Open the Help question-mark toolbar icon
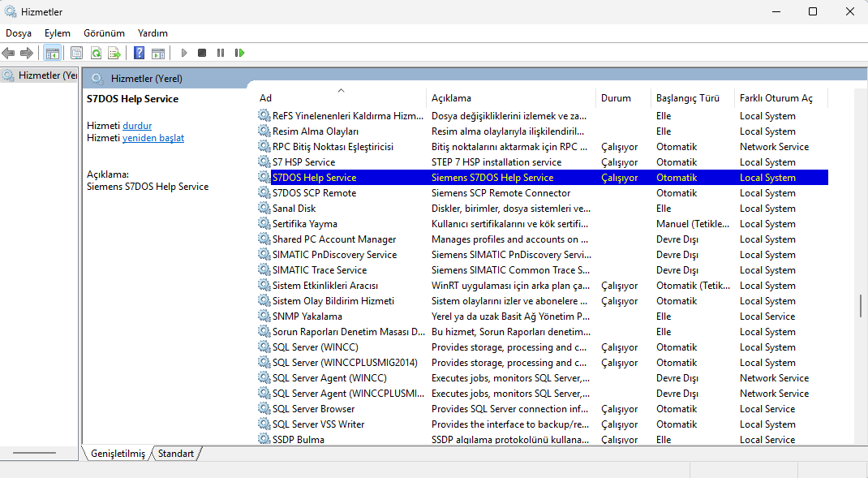 (139, 54)
